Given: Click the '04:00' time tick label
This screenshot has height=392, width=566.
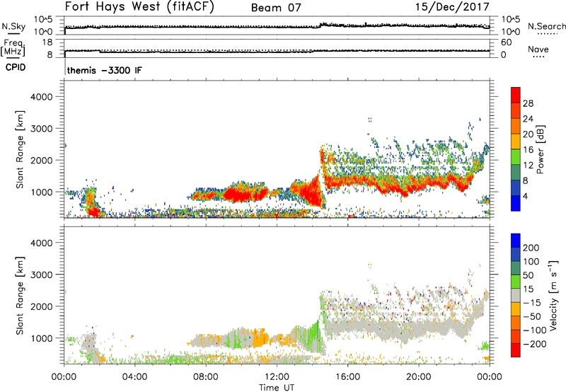Looking at the screenshot, I should click(135, 377).
